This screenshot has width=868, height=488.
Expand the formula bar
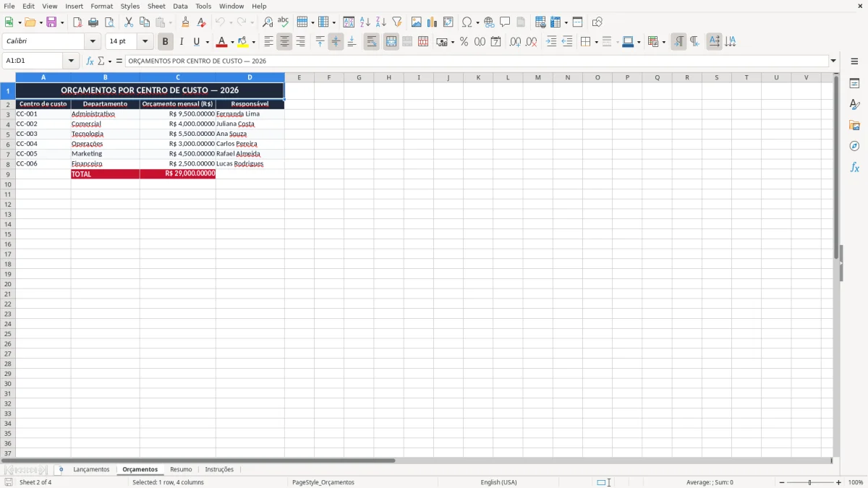(833, 61)
